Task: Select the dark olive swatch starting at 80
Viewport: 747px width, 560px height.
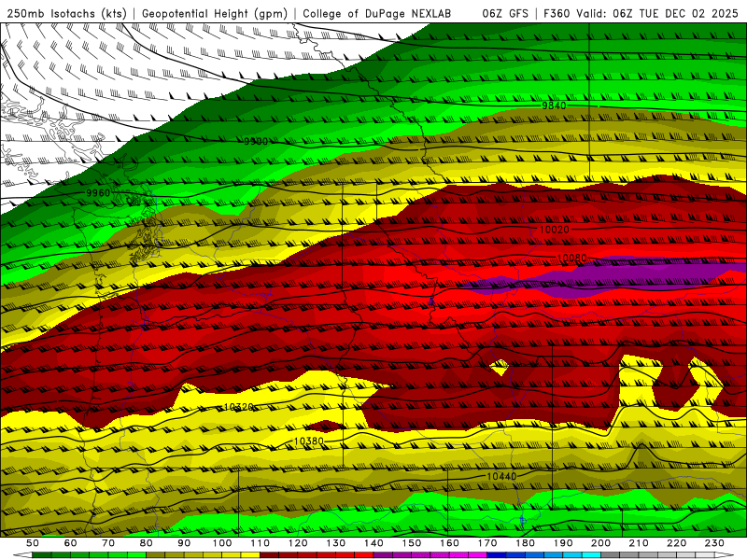Action: tap(155, 554)
